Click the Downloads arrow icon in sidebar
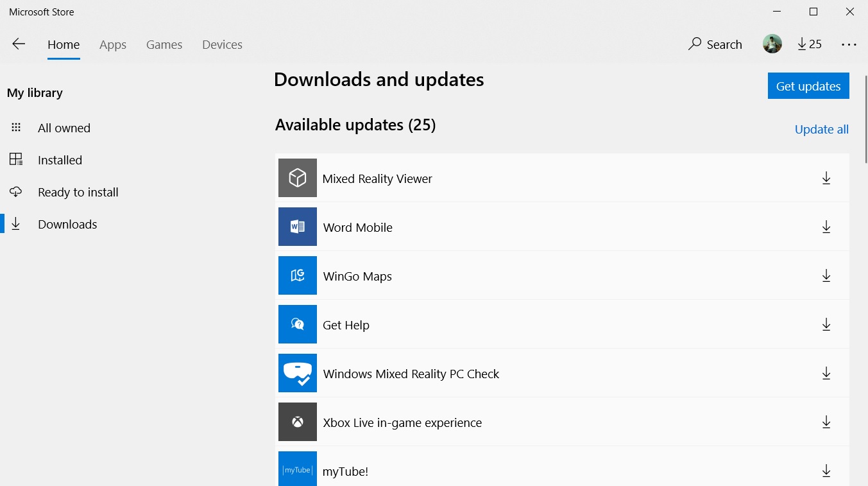 coord(16,223)
